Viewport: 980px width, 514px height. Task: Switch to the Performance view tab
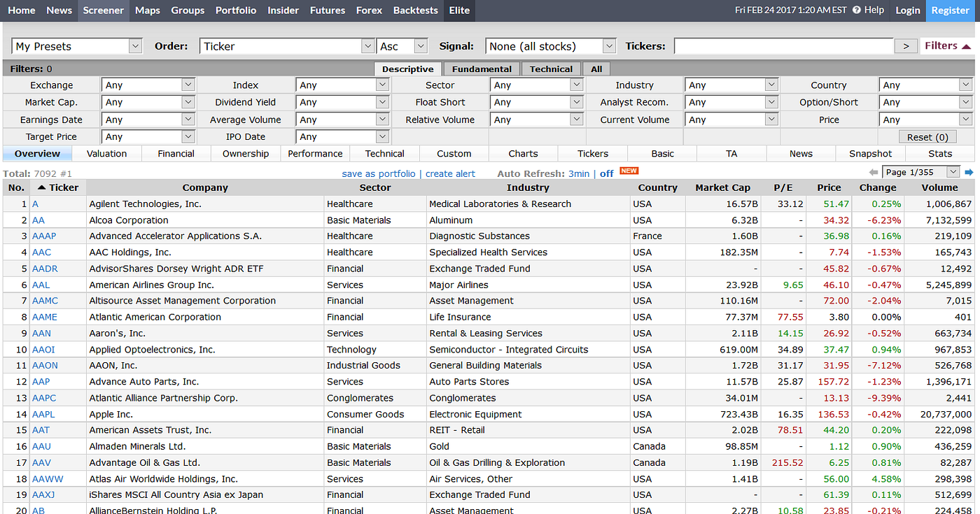pyautogui.click(x=315, y=153)
